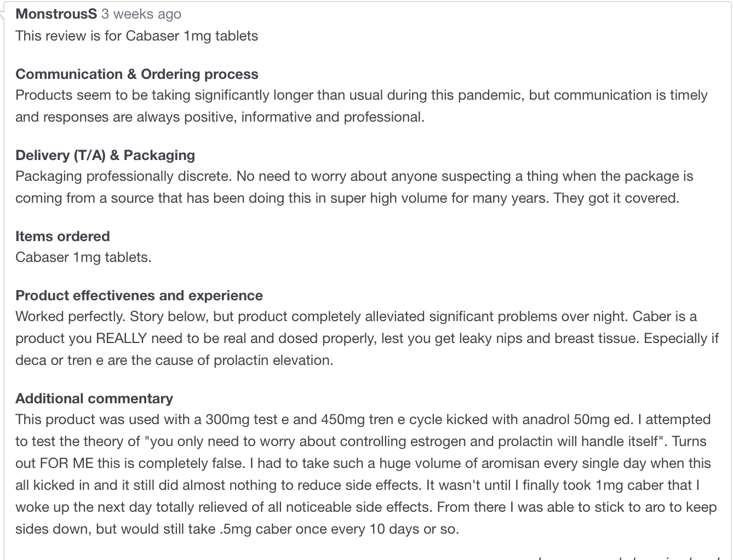The width and height of the screenshot is (733, 560).
Task: Click the "This review is for Cabaser" line
Action: 136,36
